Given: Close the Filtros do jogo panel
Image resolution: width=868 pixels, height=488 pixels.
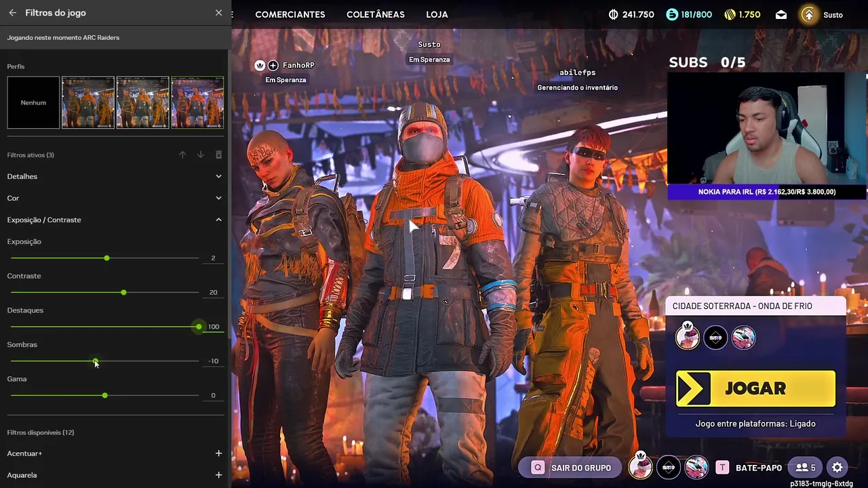Looking at the screenshot, I should [218, 13].
